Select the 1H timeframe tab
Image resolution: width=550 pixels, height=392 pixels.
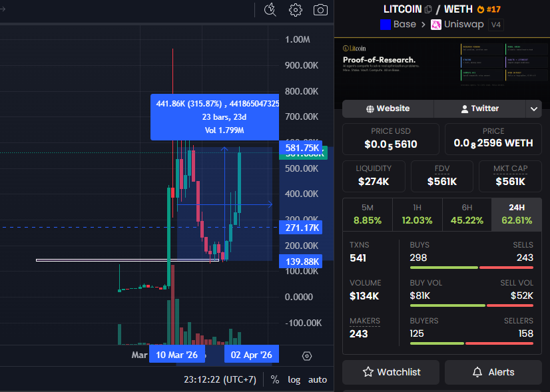pyautogui.click(x=417, y=214)
